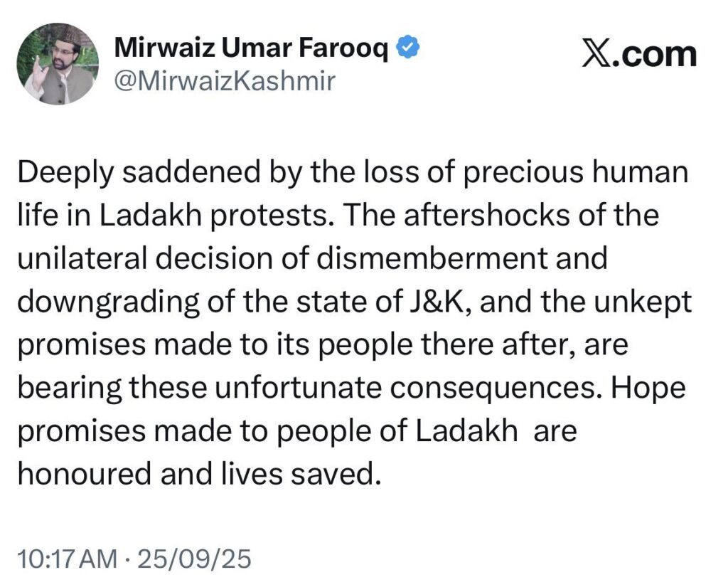Click 'honoured and lives saved' line
The height and width of the screenshot is (587, 728).
pos(195,474)
